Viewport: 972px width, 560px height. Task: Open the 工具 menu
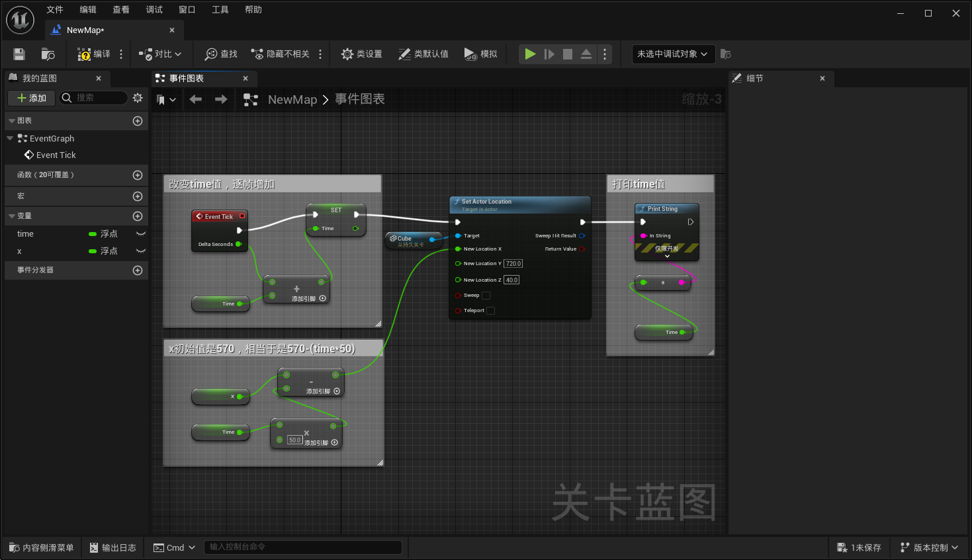coord(220,9)
